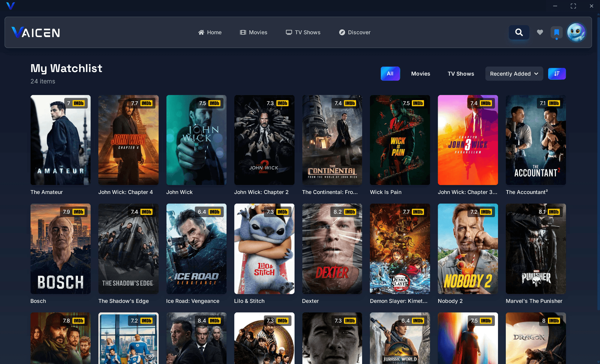Screen dimensions: 600x364
Task: Click the heart favorites icon
Action: tap(540, 32)
